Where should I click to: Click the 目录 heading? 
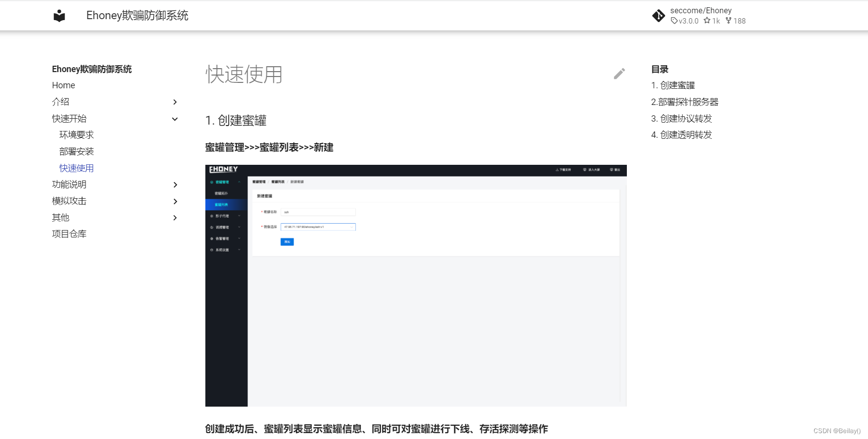660,69
